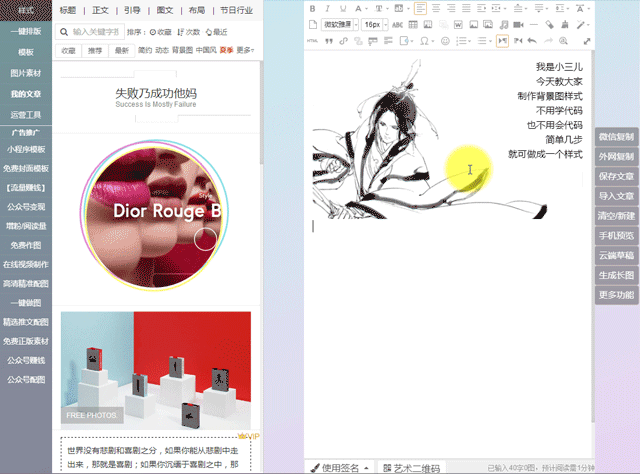Sort styles by 次数
This screenshot has height=474, width=640.
click(189, 32)
